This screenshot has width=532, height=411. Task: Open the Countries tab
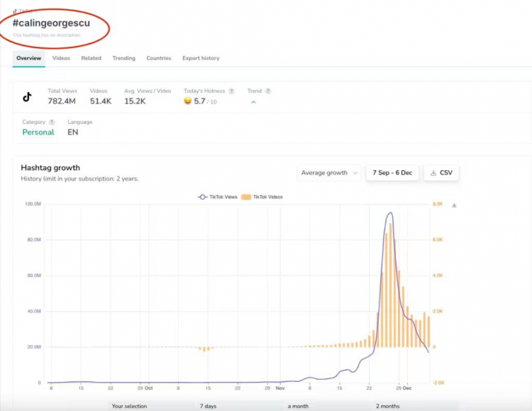tap(159, 58)
